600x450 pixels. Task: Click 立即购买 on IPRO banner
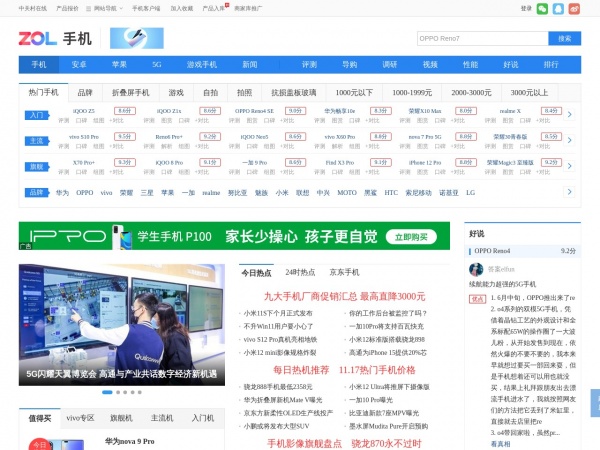(x=411, y=237)
